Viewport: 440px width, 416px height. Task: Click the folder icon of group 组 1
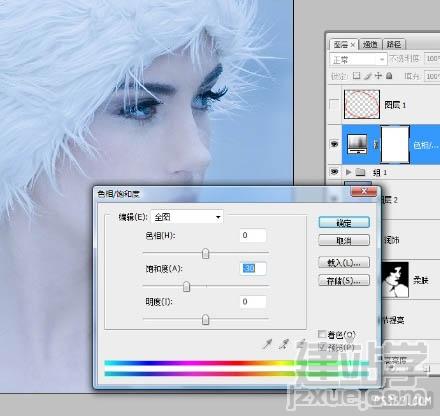360,172
